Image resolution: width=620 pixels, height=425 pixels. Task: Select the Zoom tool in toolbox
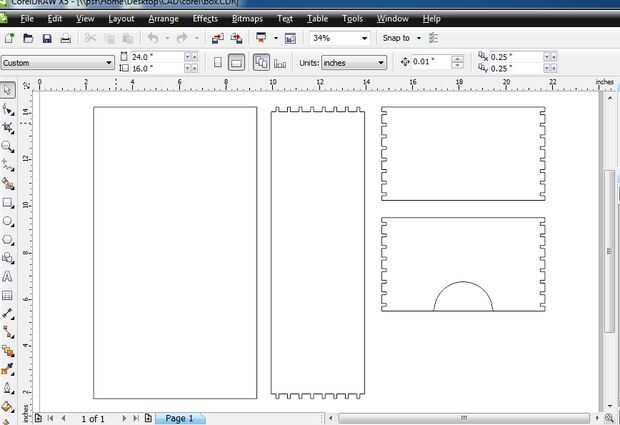click(x=8, y=147)
